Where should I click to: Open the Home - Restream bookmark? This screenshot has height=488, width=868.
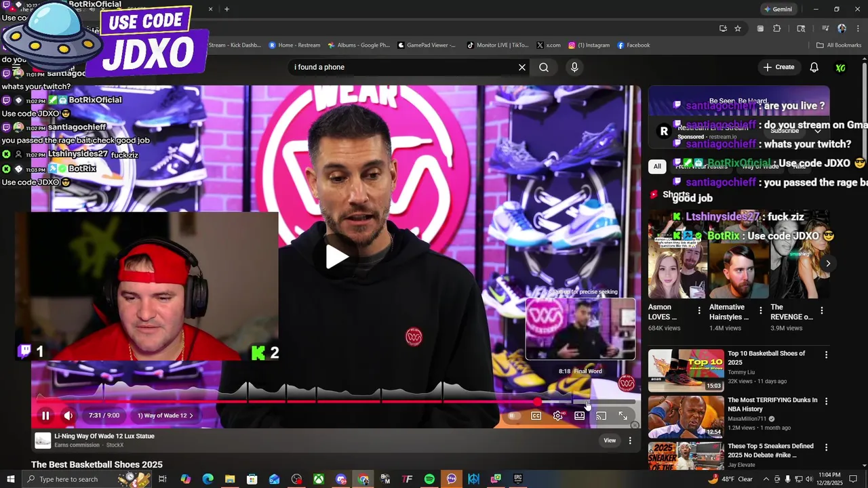(294, 45)
